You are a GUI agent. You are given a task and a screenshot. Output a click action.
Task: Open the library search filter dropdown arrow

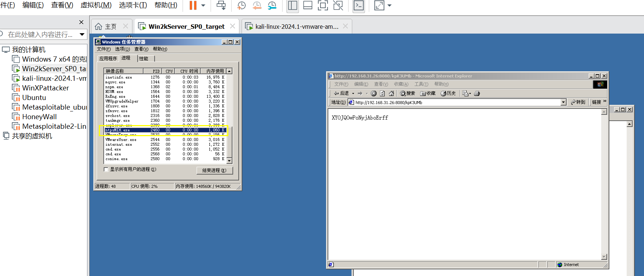pyautogui.click(x=82, y=34)
